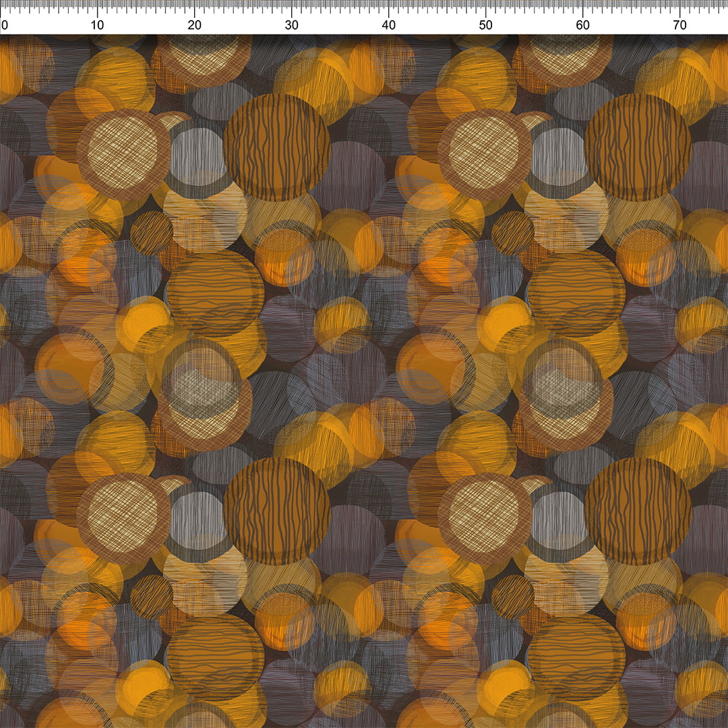Click the top-right vertical wood-grain brown circle

point(638,147)
